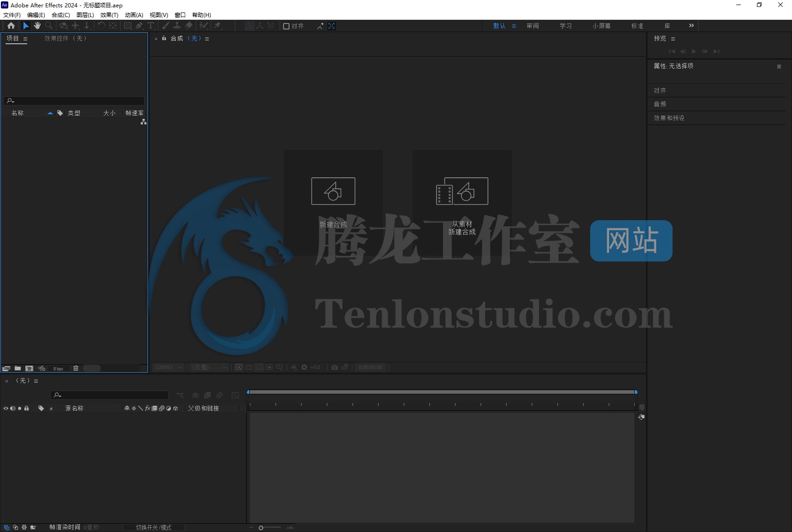This screenshot has height=532, width=792.
Task: Click the timeline search field
Action: point(109,395)
